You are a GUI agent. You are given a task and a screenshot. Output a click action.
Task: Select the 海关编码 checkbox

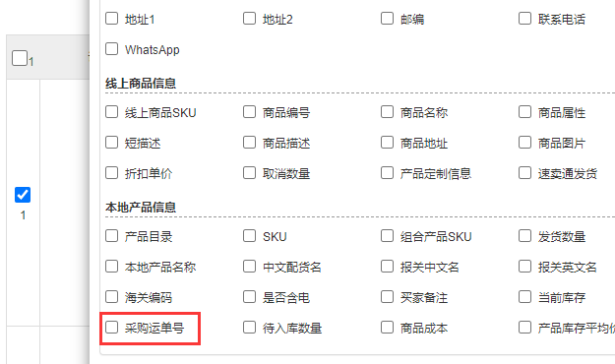(x=112, y=297)
